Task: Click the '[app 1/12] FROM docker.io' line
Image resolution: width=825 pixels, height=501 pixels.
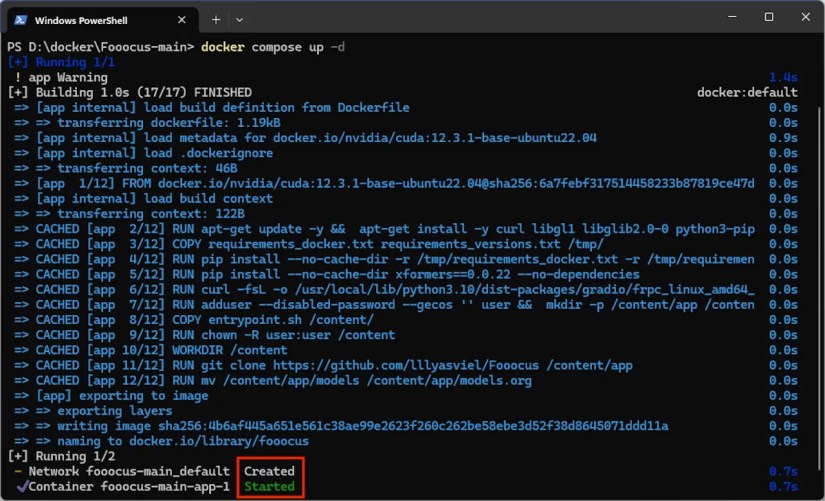Action: (384, 184)
